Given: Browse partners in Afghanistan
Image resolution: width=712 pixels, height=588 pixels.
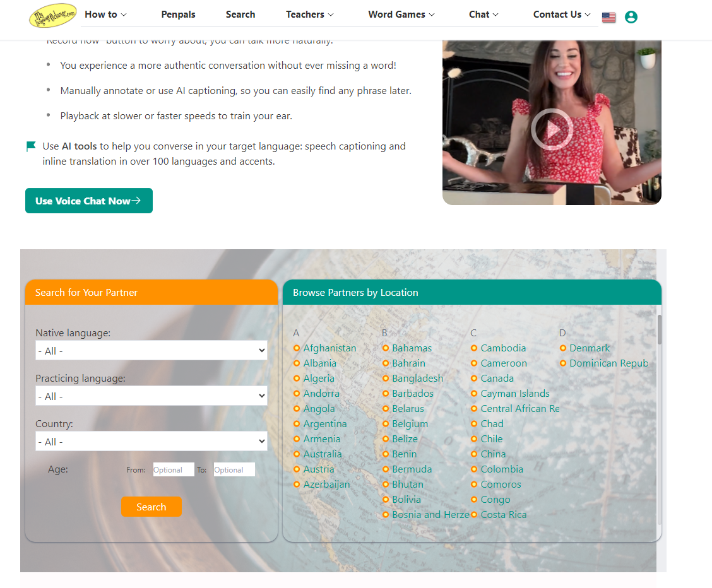Looking at the screenshot, I should pos(329,348).
